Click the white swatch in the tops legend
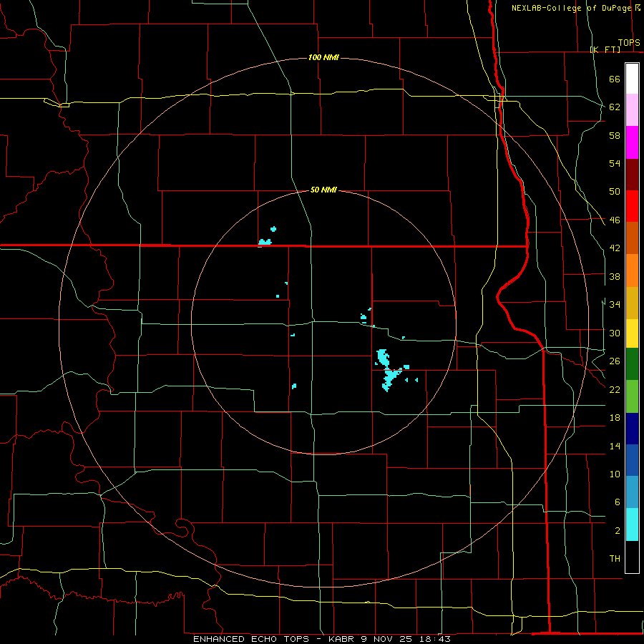Screen dimensions: 644x644 632,79
